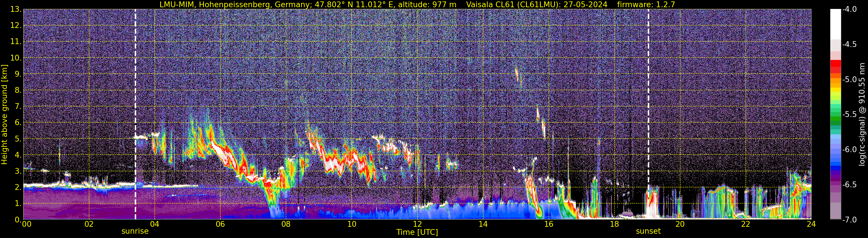Viewport: 868px width, 238px height.
Task: Click the '1.' height tick label
Action: click(x=18, y=204)
